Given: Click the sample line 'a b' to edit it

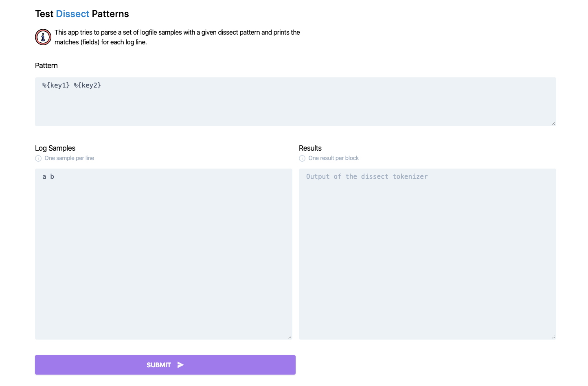Looking at the screenshot, I should (48, 176).
